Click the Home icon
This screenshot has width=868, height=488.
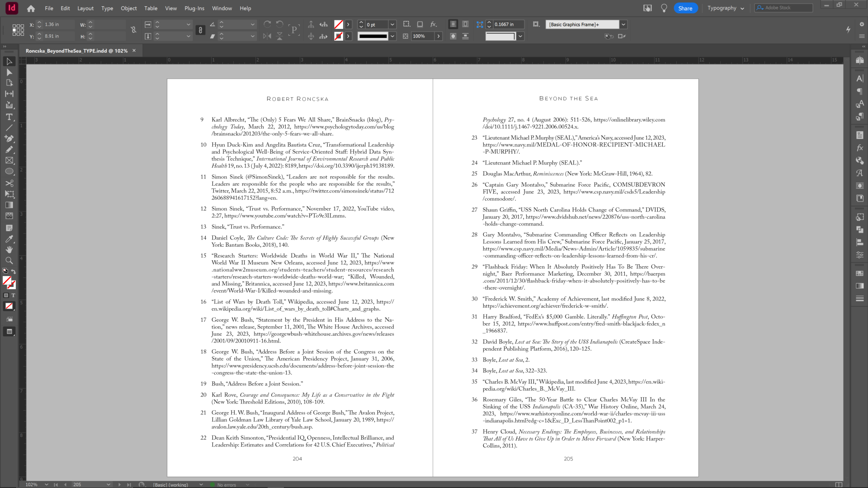(31, 8)
